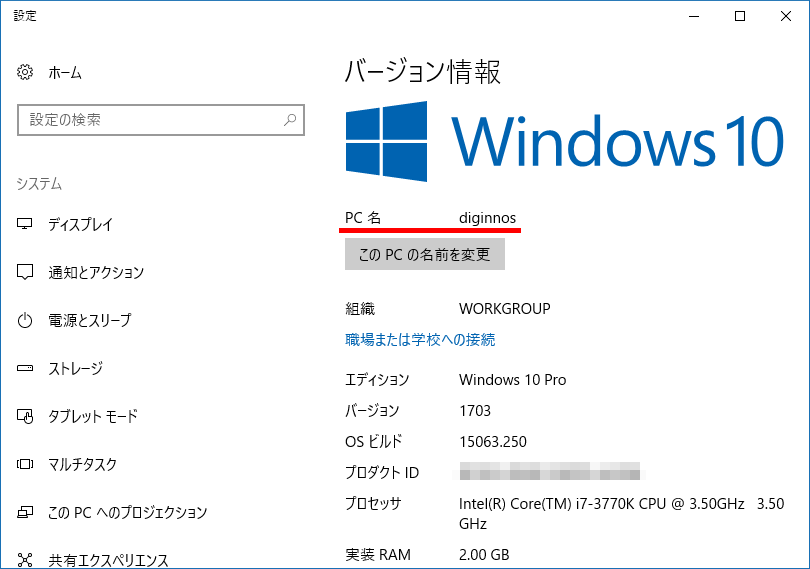Click the マルチタスク icon

25,464
